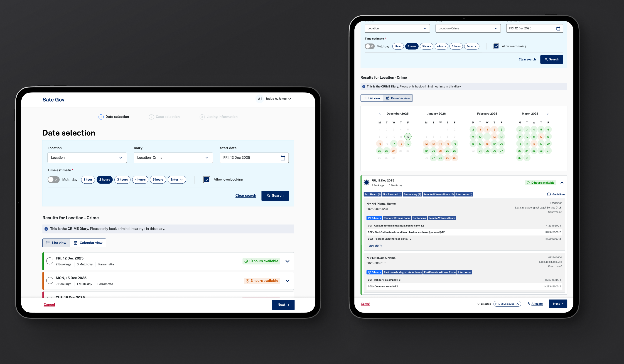This screenshot has width=624, height=364.
Task: Select radio for MON, 15 Dec 2025 row
Action: tap(50, 280)
